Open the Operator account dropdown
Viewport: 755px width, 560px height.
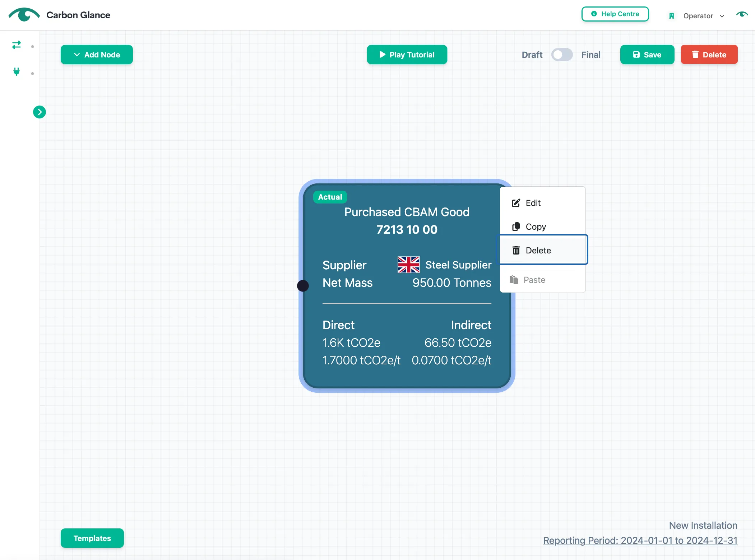click(x=703, y=16)
